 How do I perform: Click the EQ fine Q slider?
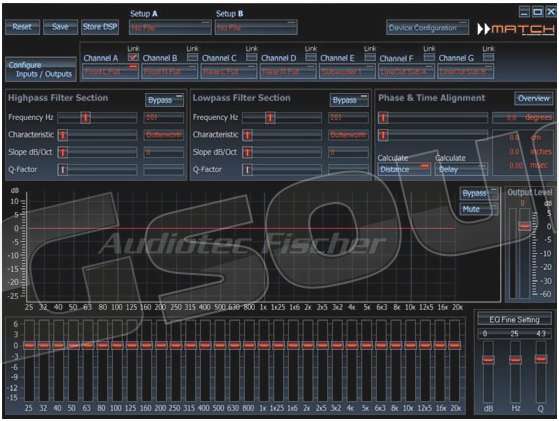[541, 359]
